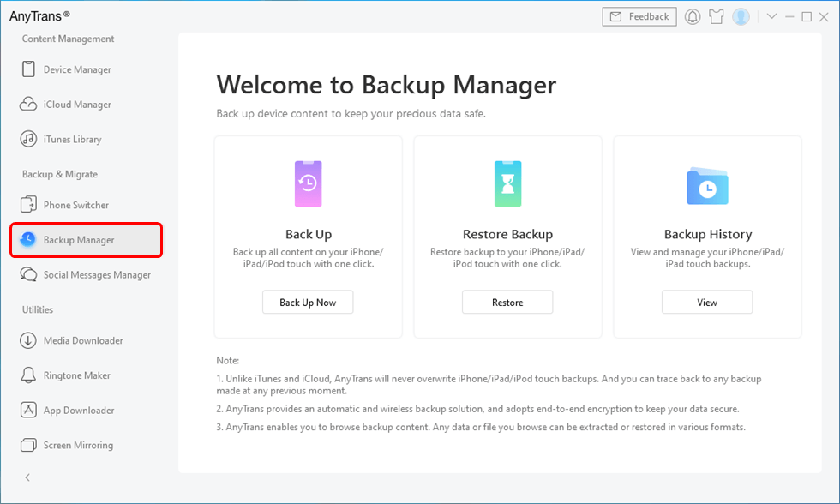The width and height of the screenshot is (840, 504).
Task: Click the Backup & Migrate section label
Action: tap(59, 174)
